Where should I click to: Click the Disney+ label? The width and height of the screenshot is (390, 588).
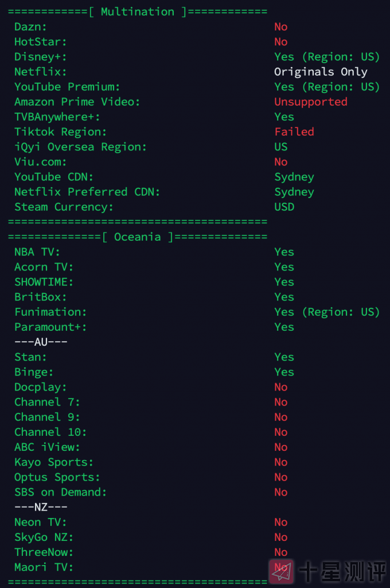[40, 57]
